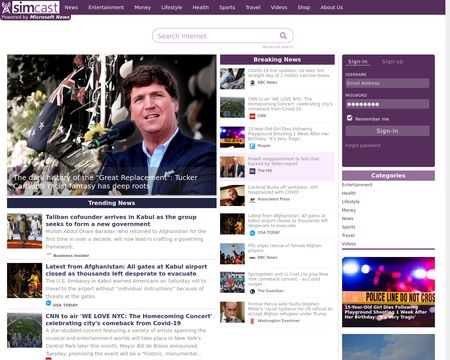This screenshot has width=450, height=360.
Task: Open News in Categories list
Action: coord(347,219)
